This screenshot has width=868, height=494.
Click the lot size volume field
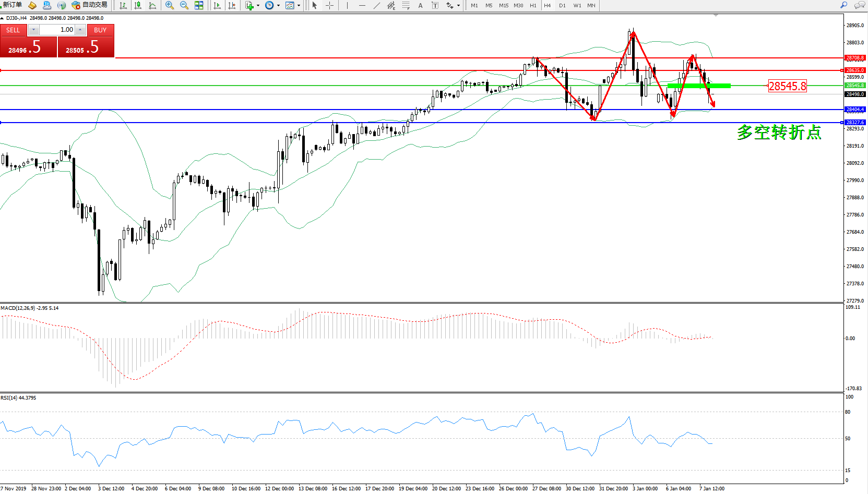57,30
